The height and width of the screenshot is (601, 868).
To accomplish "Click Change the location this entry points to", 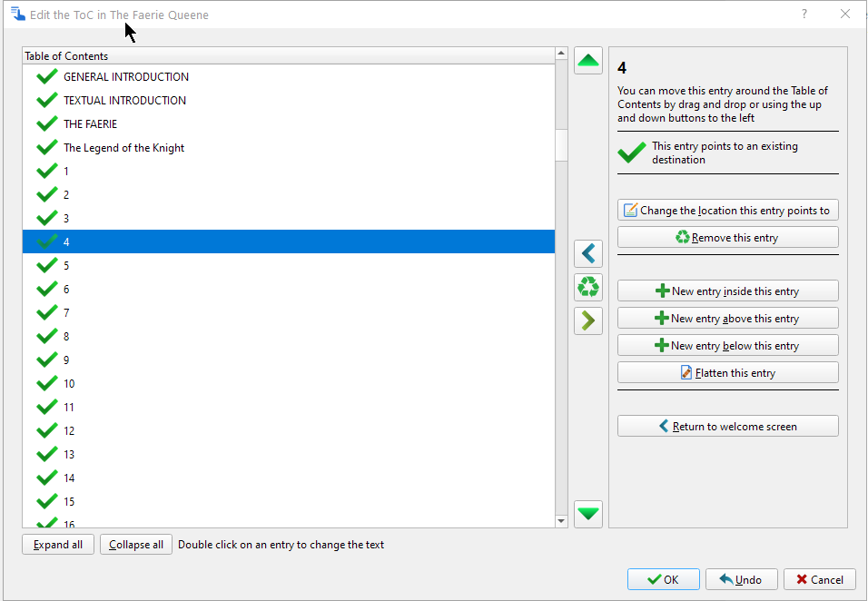I will pyautogui.click(x=728, y=211).
